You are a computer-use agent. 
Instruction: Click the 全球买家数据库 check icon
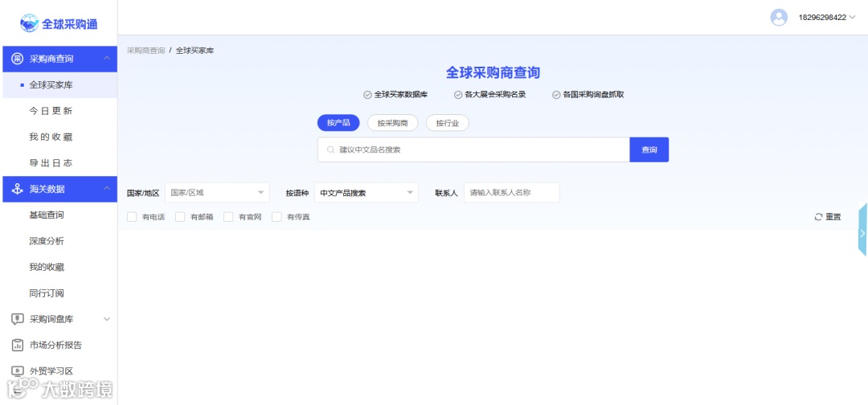click(367, 95)
